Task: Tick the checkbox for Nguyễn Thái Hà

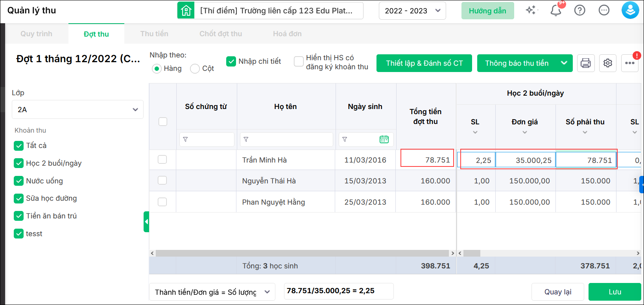Action: click(162, 180)
